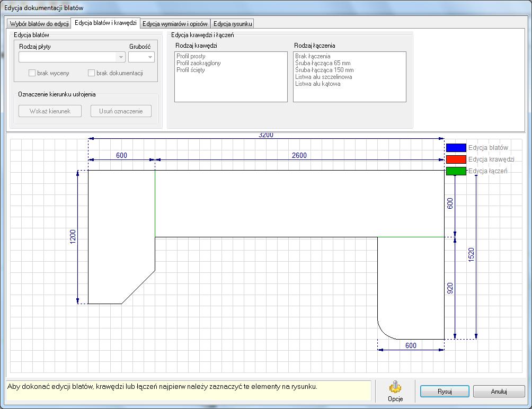Go to the Edycja rysunku tab
The image size is (532, 409).
coord(233,24)
